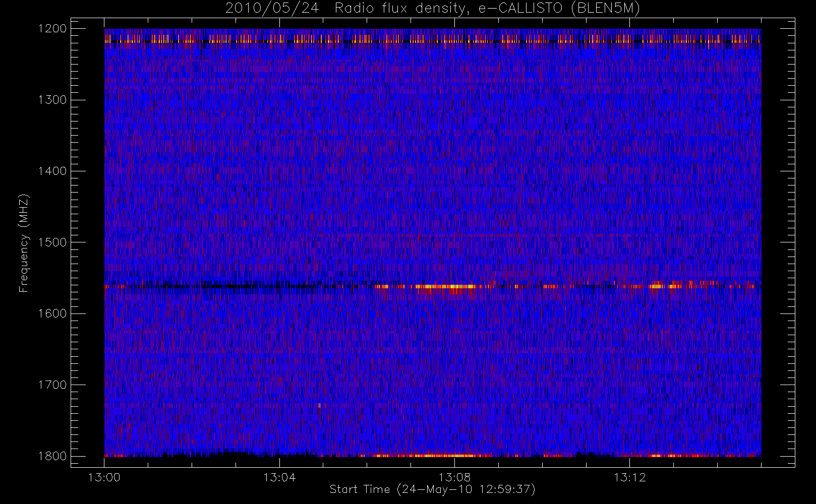Screen dimensions: 816x504
Task: Click the 1700 frequency tick label
Action: [52, 385]
